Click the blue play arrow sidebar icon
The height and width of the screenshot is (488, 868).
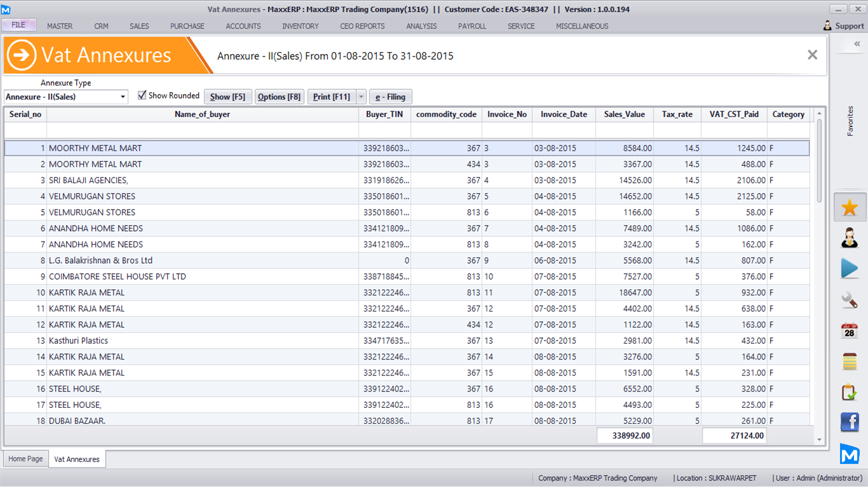click(850, 268)
